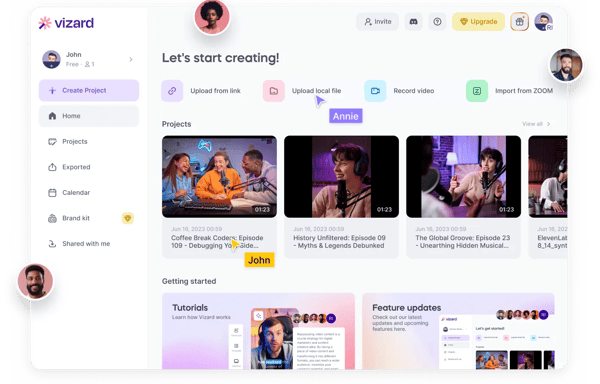Click View all projects link
This screenshot has width=600, height=384.
[x=536, y=124]
